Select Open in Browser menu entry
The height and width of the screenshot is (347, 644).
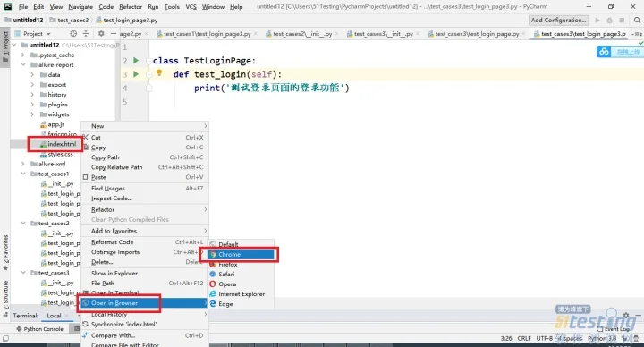pyautogui.click(x=144, y=303)
